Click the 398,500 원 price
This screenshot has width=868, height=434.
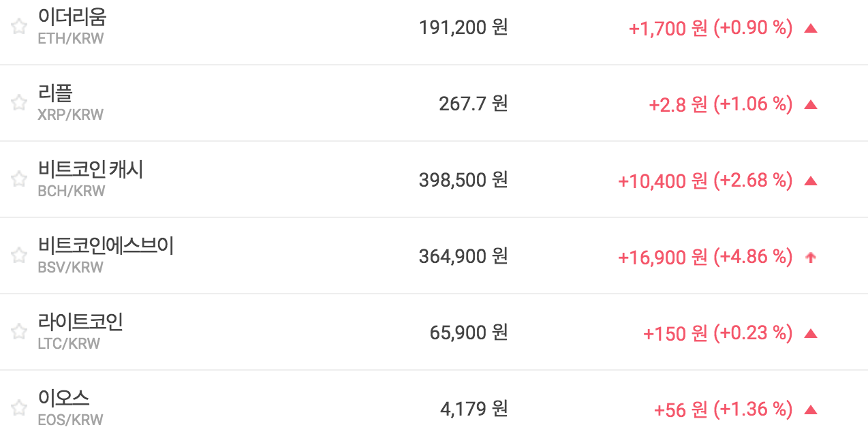(463, 181)
